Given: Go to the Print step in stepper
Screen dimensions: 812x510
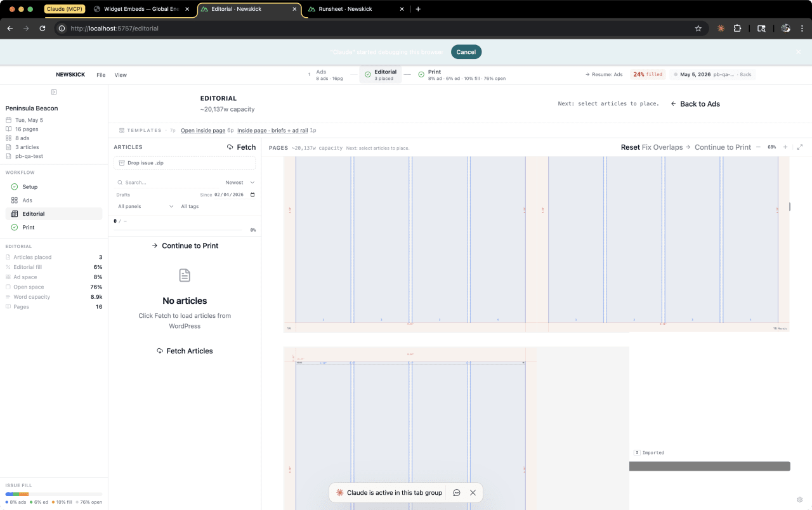Looking at the screenshot, I should [462, 75].
